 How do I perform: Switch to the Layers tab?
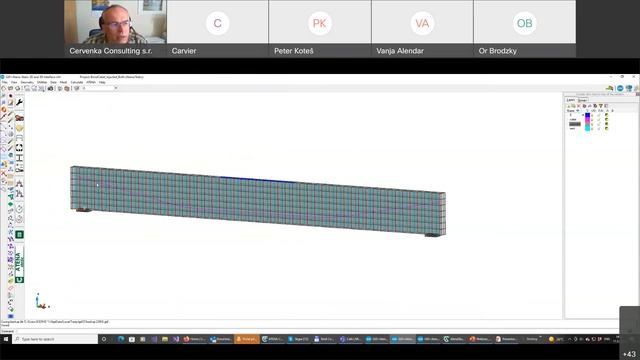tap(571, 100)
